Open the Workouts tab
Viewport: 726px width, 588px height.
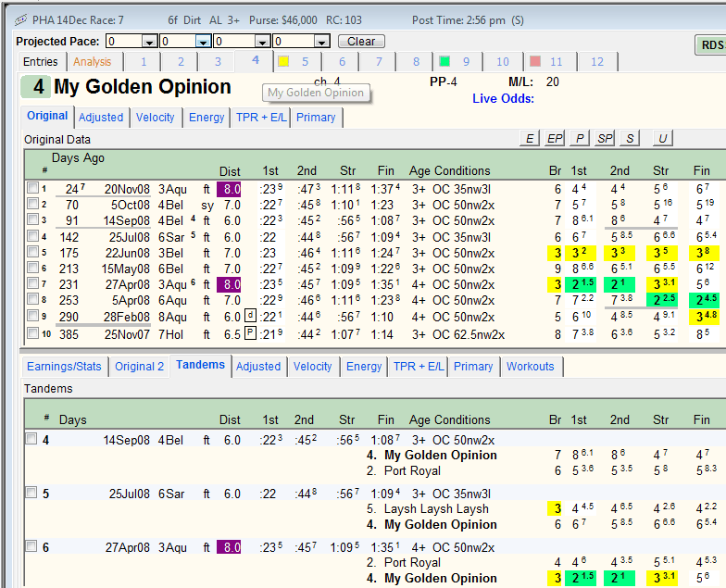(531, 367)
